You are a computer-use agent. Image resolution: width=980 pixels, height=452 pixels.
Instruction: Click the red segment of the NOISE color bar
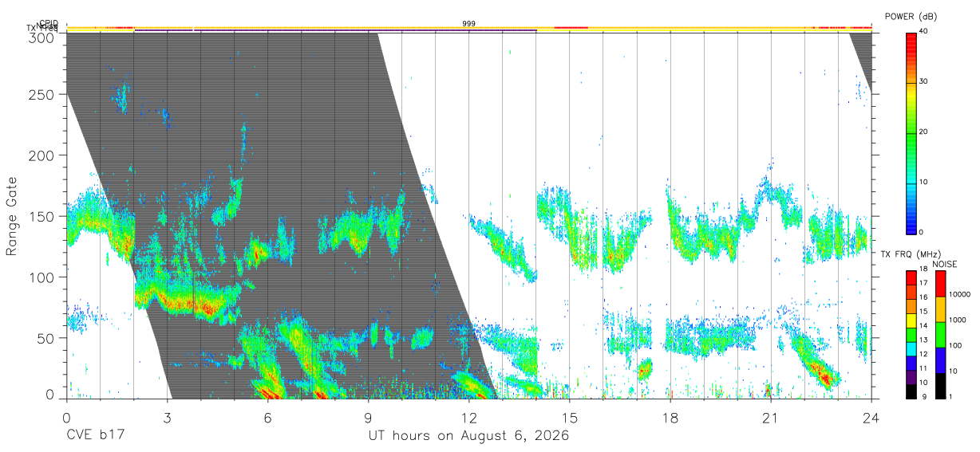(x=940, y=284)
